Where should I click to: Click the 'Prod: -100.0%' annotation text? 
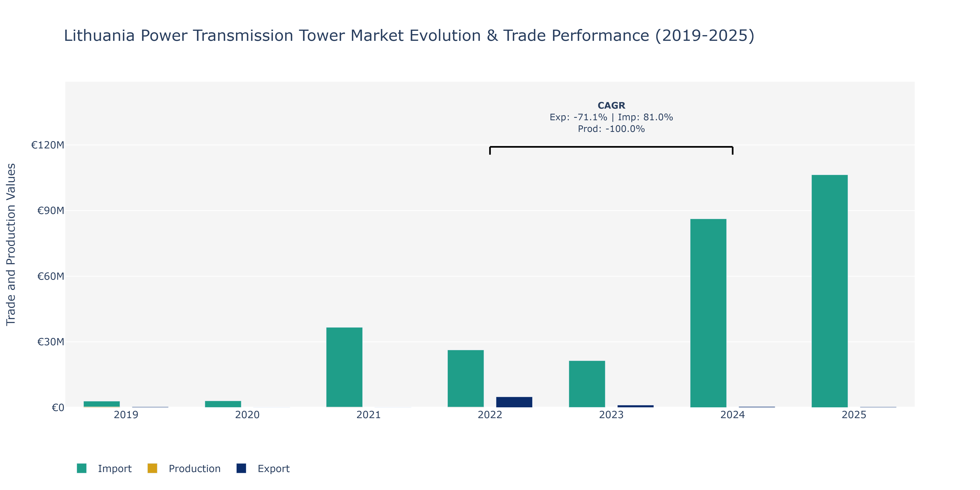611,129
